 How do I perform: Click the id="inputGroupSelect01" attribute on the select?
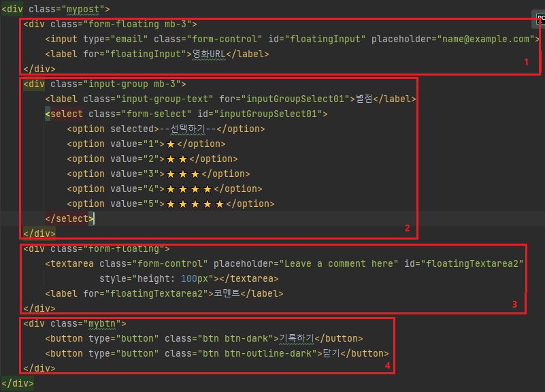point(260,114)
